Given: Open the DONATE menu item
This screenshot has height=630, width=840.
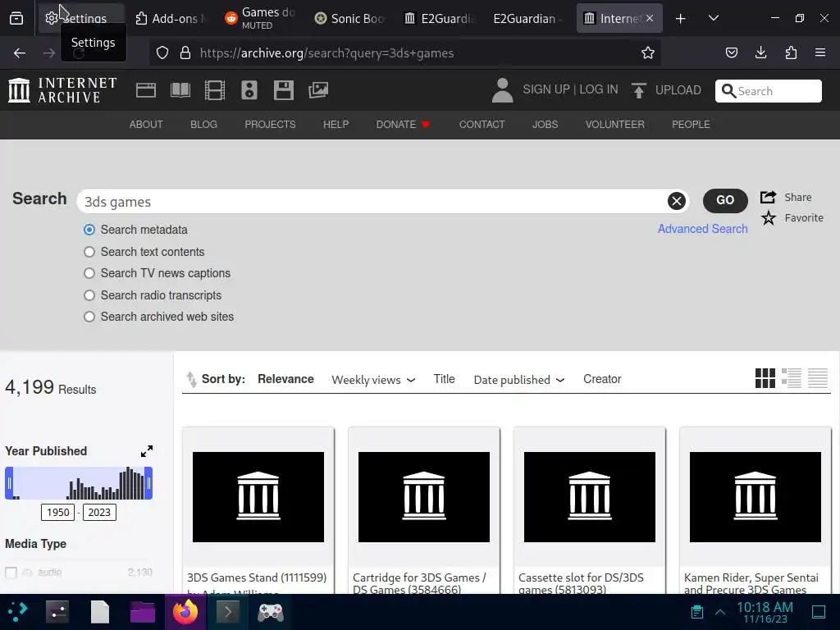Looking at the screenshot, I should tap(403, 125).
